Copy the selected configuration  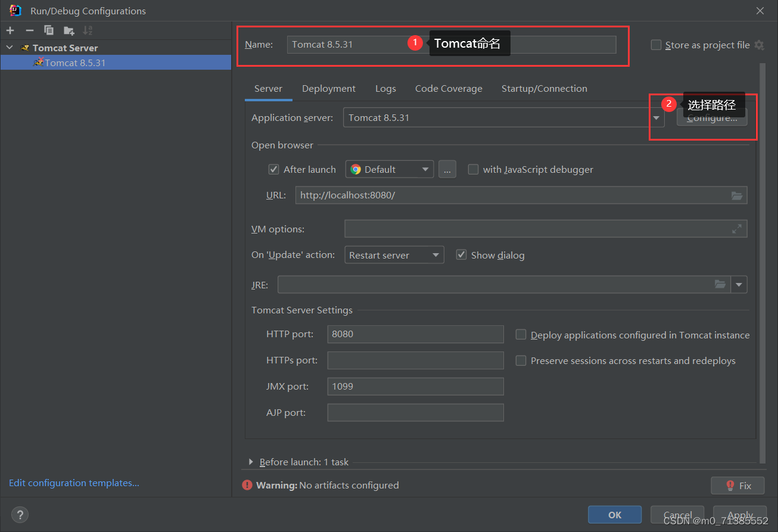(x=49, y=30)
